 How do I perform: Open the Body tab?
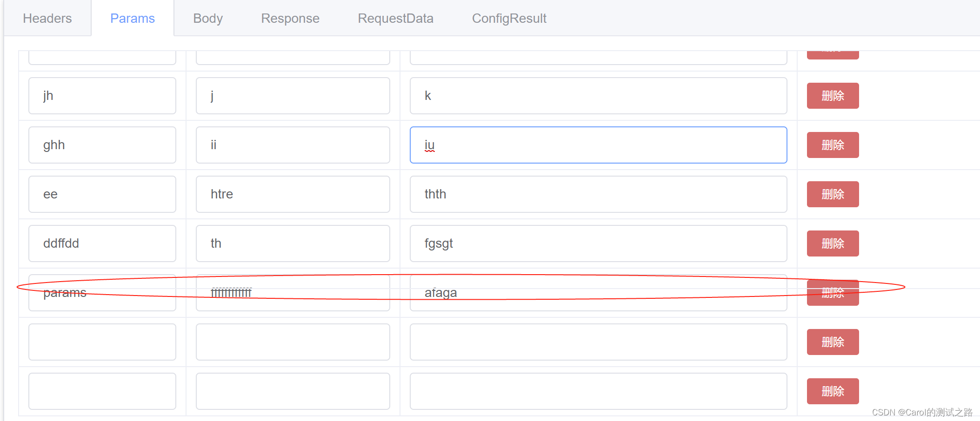coord(207,18)
